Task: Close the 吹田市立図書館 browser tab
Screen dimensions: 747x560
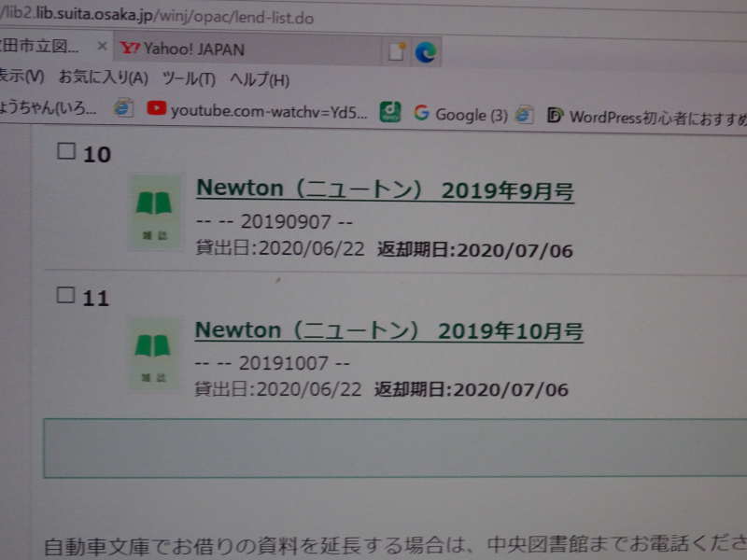Action: click(x=102, y=46)
